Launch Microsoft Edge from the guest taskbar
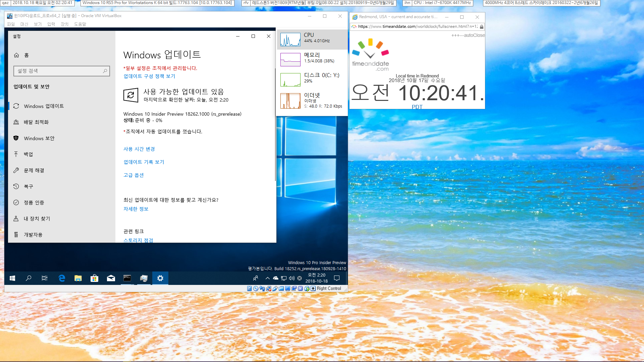 (x=62, y=278)
